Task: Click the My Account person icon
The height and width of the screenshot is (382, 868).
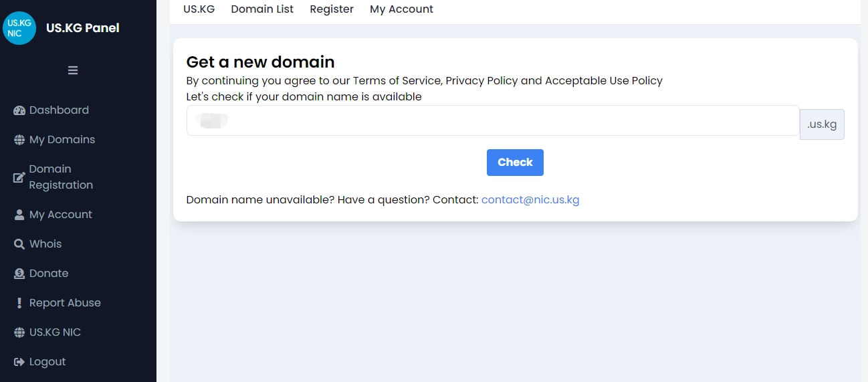Action: tap(19, 215)
